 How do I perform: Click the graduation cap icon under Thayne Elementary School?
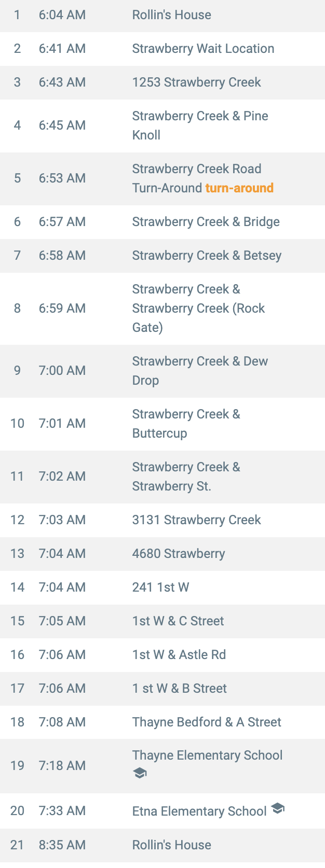pos(140,773)
